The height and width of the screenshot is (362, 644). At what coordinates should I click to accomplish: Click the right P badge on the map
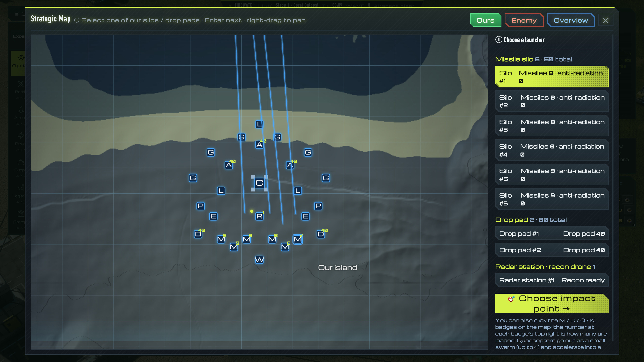pyautogui.click(x=318, y=206)
